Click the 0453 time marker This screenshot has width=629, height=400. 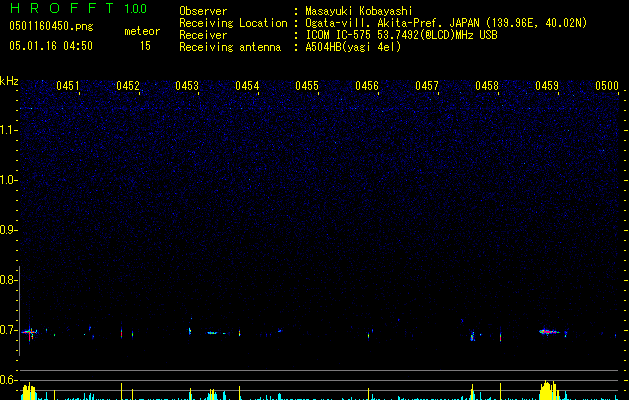tap(187, 86)
